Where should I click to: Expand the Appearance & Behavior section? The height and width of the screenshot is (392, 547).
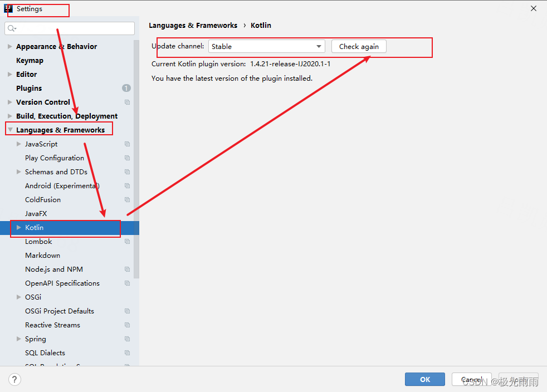9,46
